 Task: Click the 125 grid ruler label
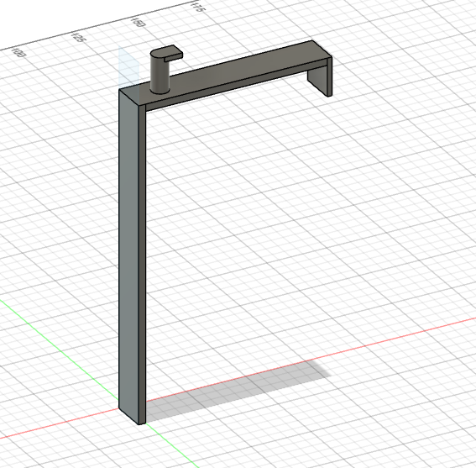pyautogui.click(x=78, y=37)
